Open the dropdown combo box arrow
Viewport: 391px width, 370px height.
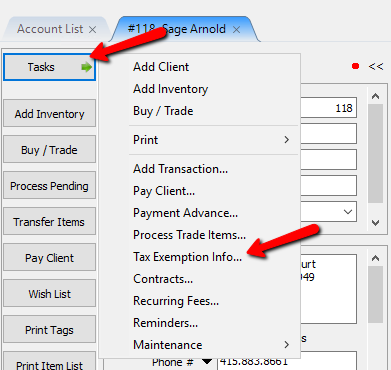(x=348, y=212)
